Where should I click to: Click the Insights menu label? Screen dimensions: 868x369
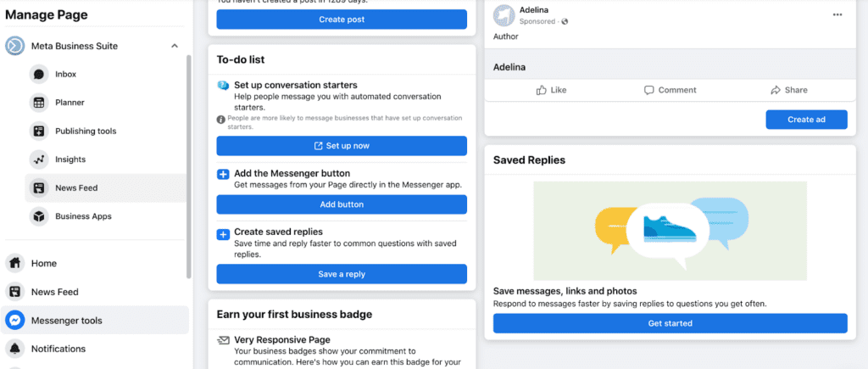pyautogui.click(x=70, y=159)
